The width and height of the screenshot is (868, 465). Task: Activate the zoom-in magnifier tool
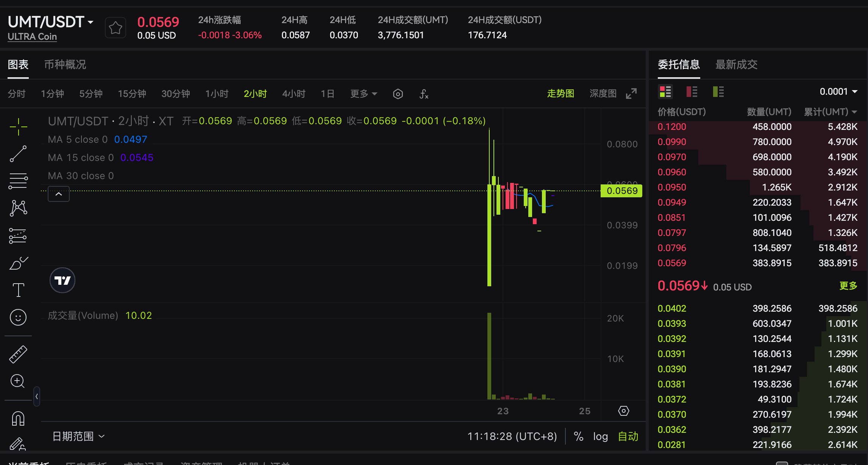18,381
